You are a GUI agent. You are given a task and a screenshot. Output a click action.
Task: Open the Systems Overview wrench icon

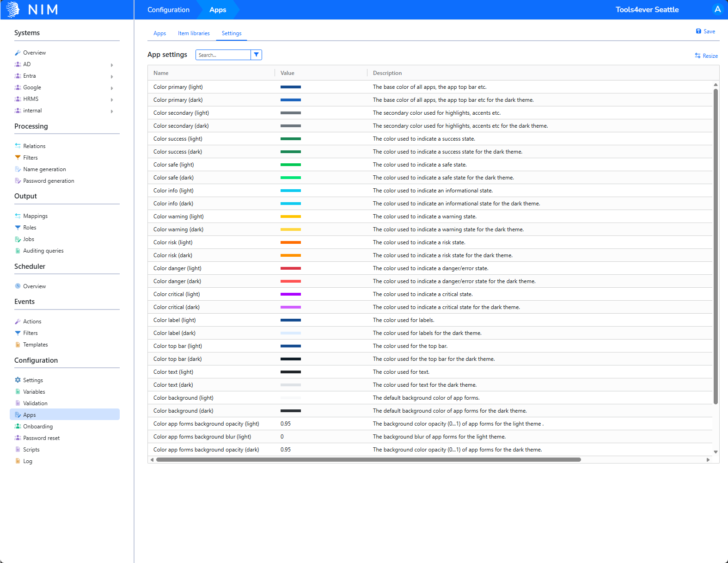18,53
